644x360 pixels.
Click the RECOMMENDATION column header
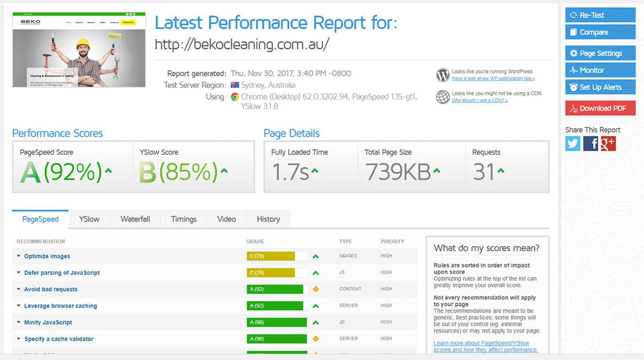[41, 242]
